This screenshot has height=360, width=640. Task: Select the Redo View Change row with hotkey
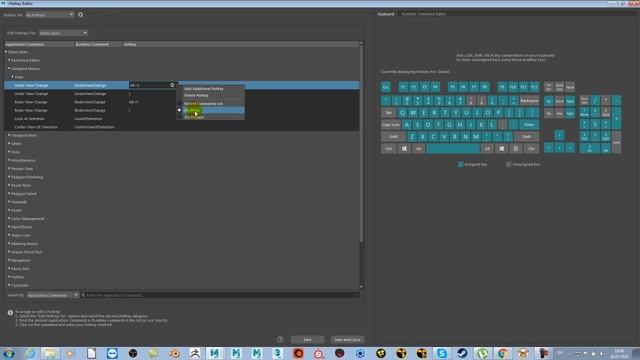pos(182,102)
